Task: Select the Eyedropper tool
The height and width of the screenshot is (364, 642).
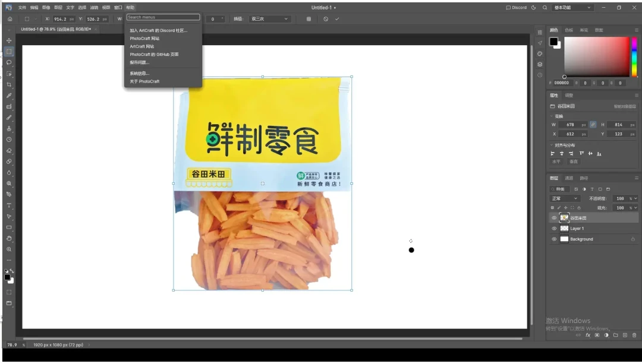Action: point(9,96)
